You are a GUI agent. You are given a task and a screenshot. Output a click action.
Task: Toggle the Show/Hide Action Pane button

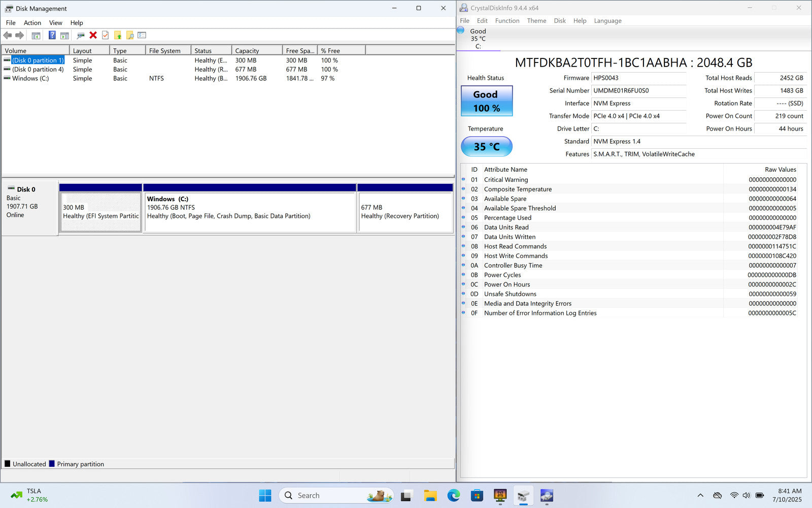64,35
